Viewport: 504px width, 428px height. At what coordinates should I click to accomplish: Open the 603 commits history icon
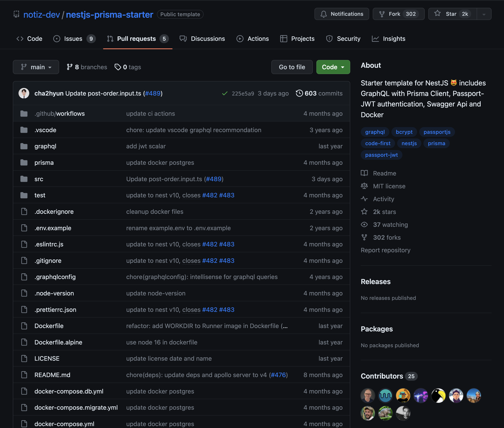[x=299, y=93]
